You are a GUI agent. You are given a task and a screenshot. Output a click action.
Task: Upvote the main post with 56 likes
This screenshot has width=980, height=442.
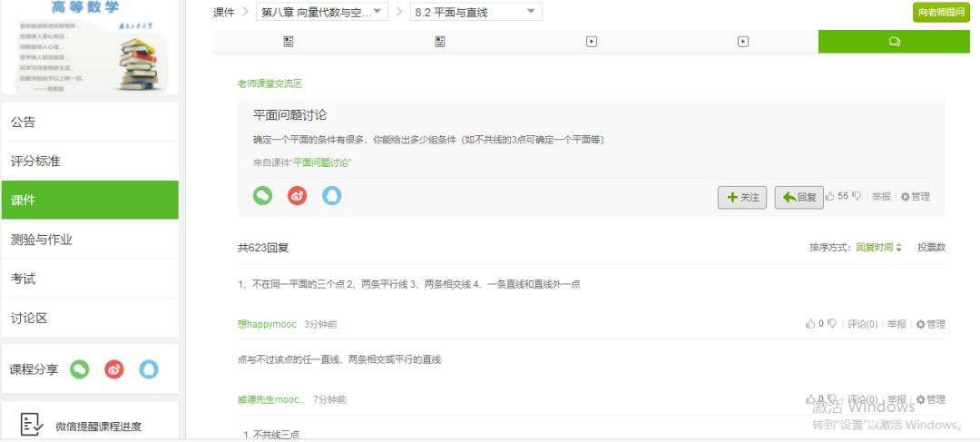[830, 196]
